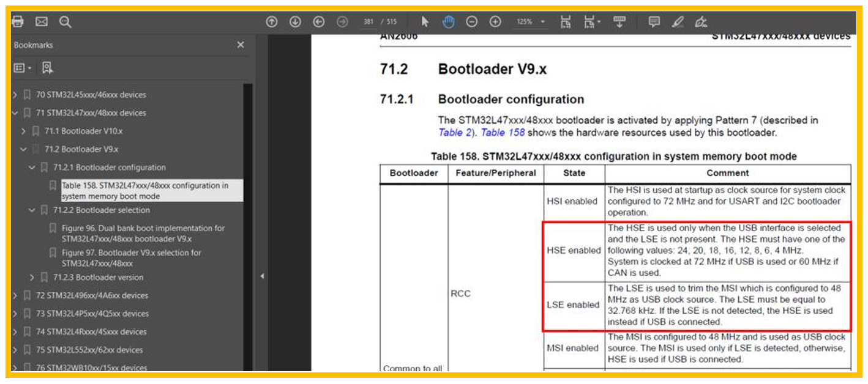Follow the Table 158 link in text

[503, 132]
